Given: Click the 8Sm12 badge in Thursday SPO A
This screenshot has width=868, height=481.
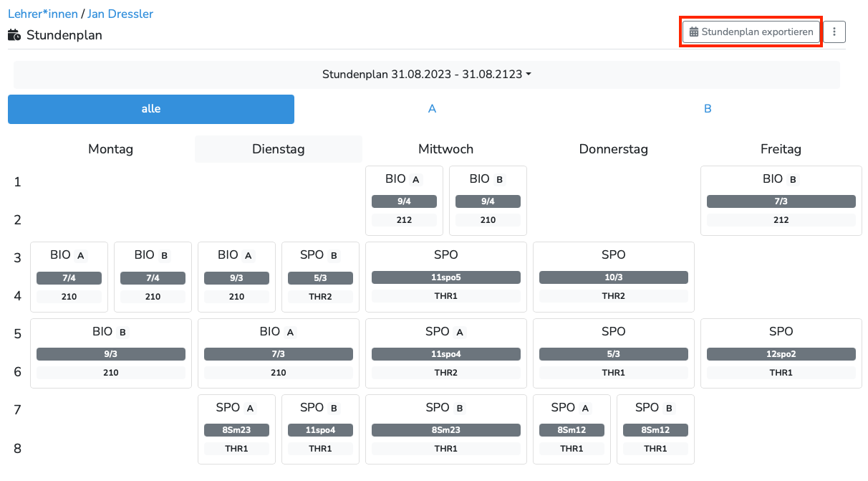Looking at the screenshot, I should [x=572, y=430].
